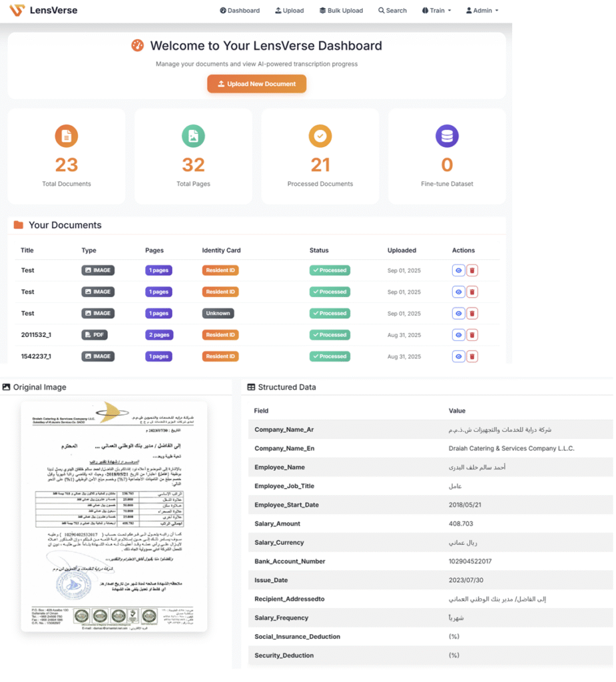616x682 pixels.
Task: Click the Pages column header
Action: tap(154, 250)
